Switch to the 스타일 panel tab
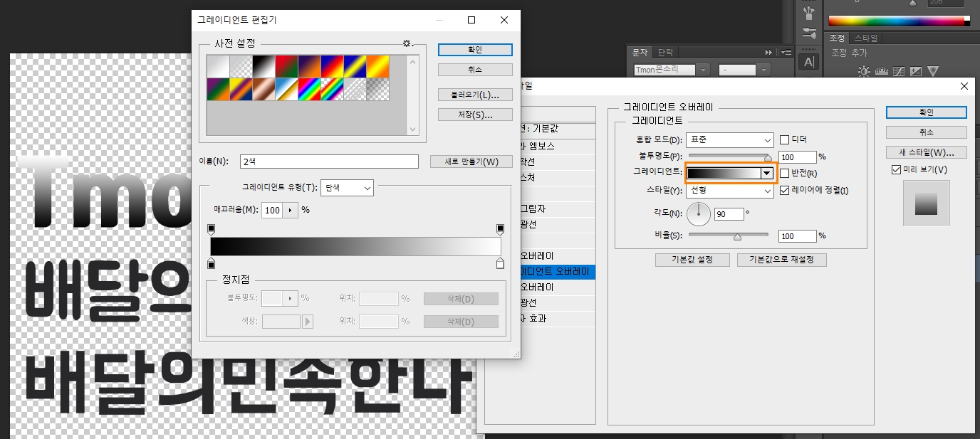 (865, 38)
